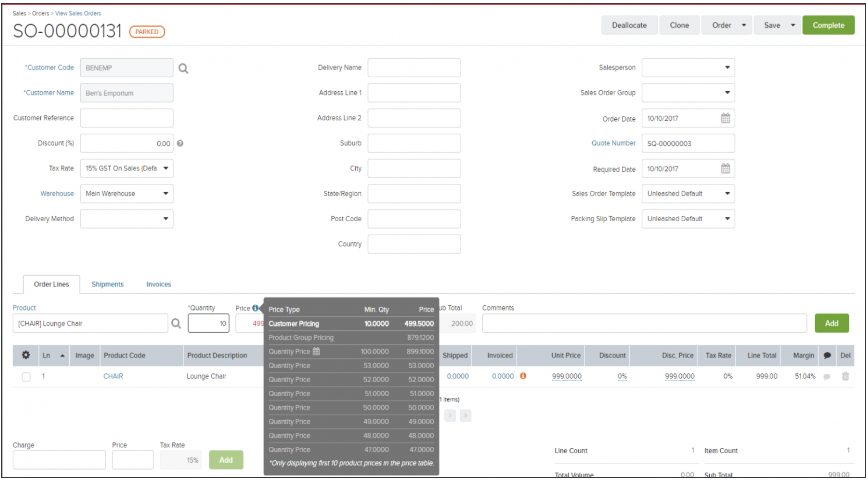Switch to the Invoices tab

[158, 284]
